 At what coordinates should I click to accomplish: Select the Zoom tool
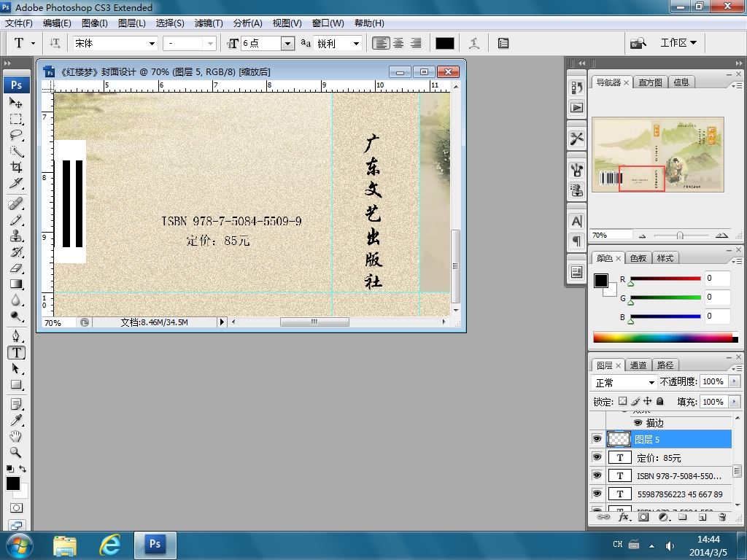coord(16,452)
